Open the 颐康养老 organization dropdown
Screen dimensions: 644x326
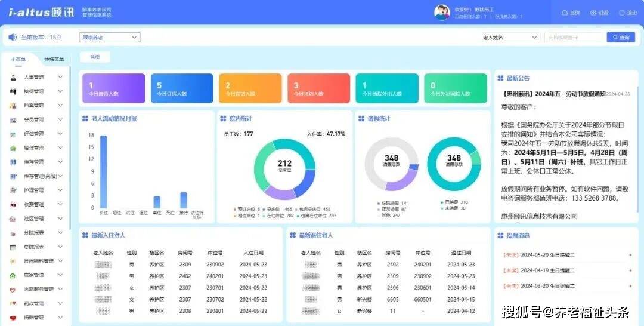coord(110,37)
